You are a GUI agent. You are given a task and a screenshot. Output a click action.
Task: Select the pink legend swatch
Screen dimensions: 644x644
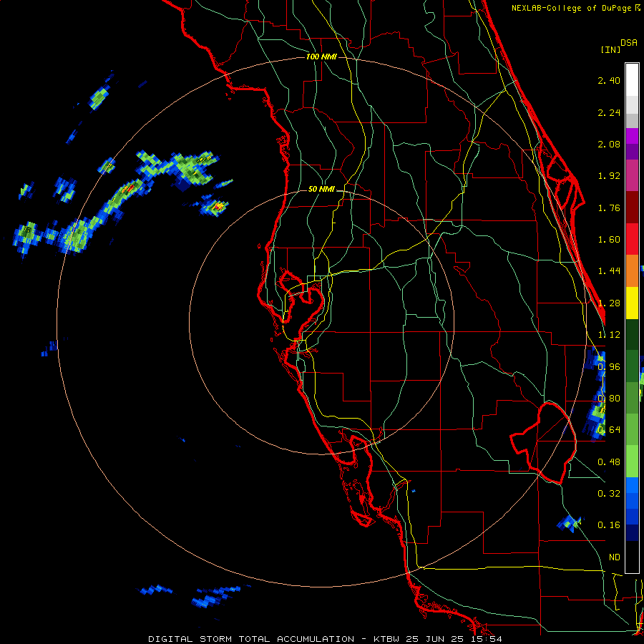click(632, 176)
